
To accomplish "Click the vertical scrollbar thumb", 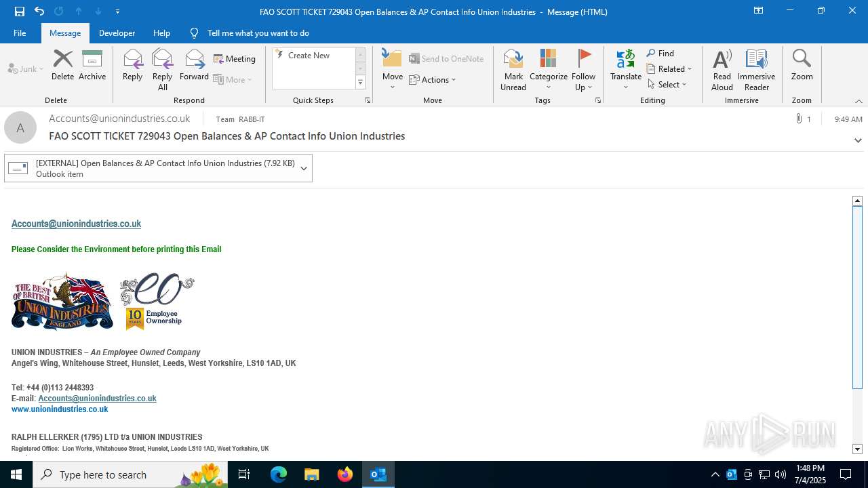I will [857, 297].
